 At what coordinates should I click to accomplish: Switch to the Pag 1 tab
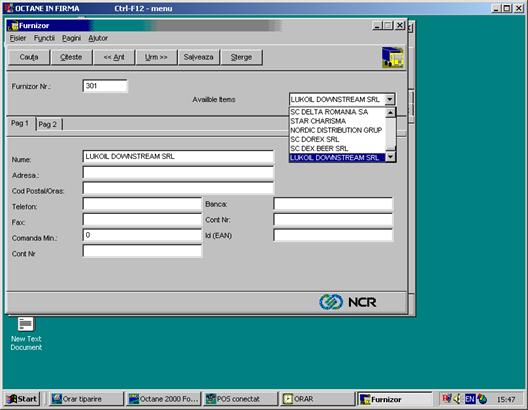click(x=20, y=124)
